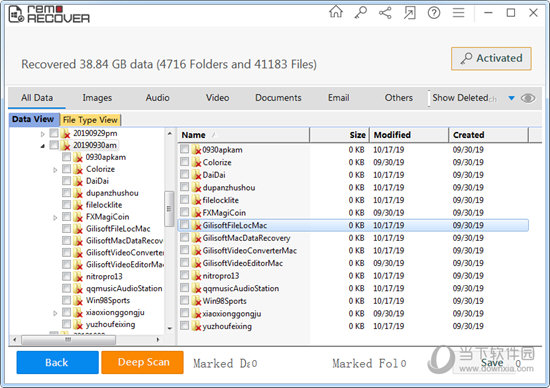Click the nitropro13 folder icon in the file list
This screenshot has height=388, width=550.
[x=196, y=276]
